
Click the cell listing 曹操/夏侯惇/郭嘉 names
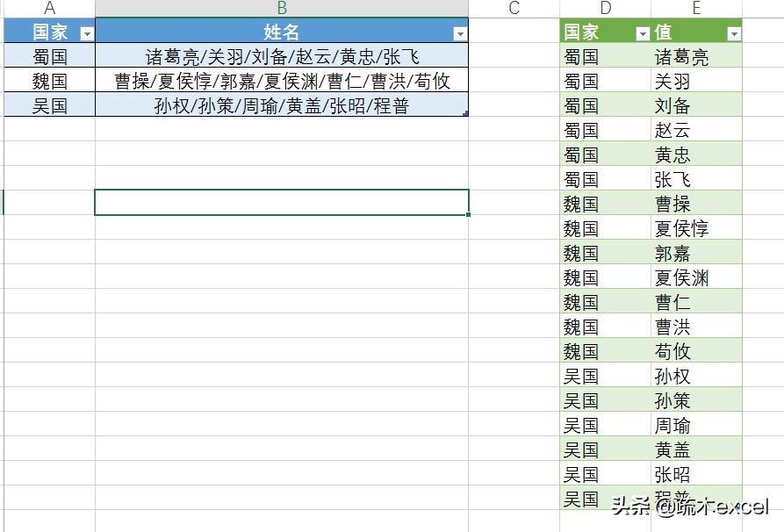coord(281,75)
